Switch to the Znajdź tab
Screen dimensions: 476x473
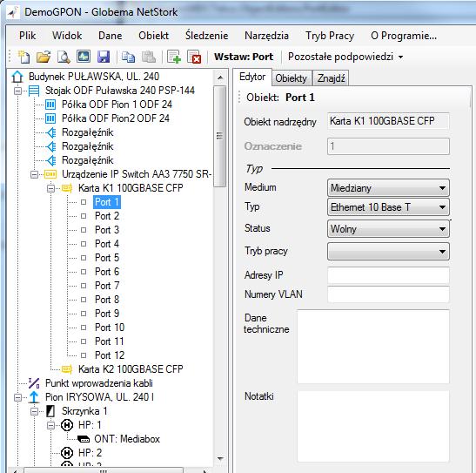[x=331, y=78]
